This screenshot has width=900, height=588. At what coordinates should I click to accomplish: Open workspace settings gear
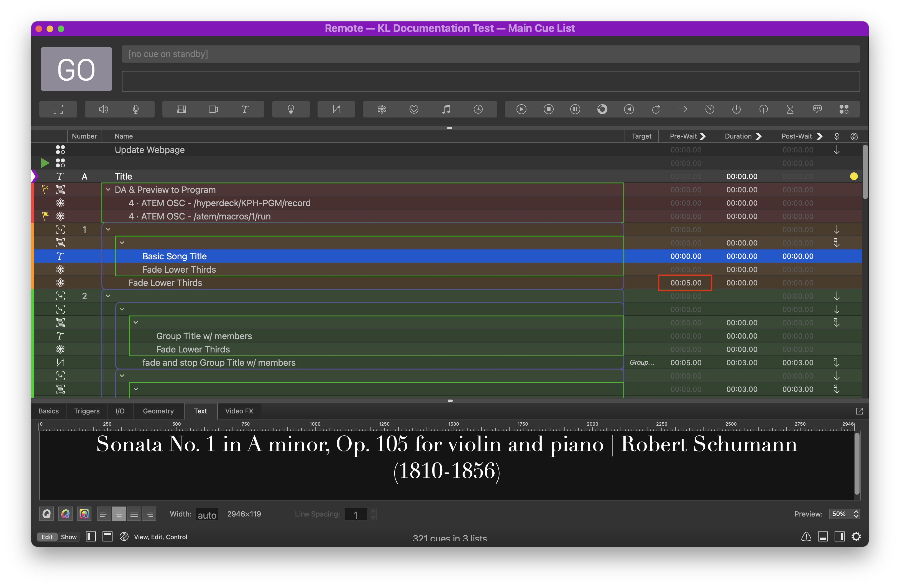pos(856,536)
